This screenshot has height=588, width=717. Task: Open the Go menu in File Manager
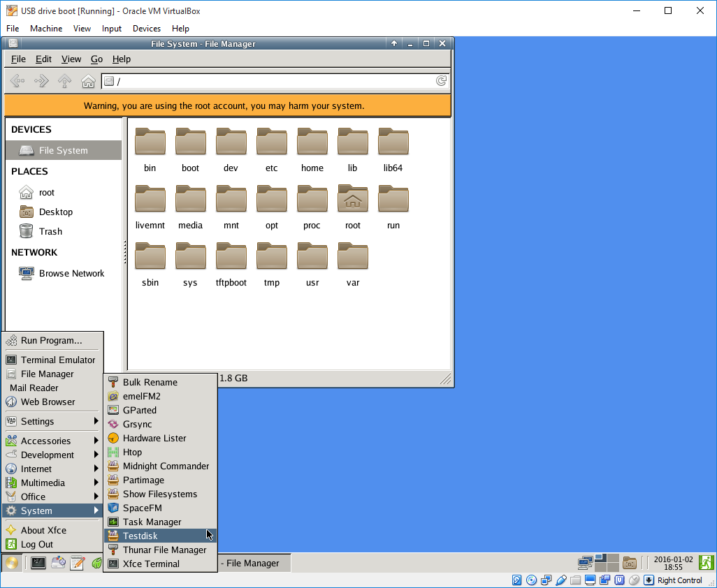[x=96, y=59]
